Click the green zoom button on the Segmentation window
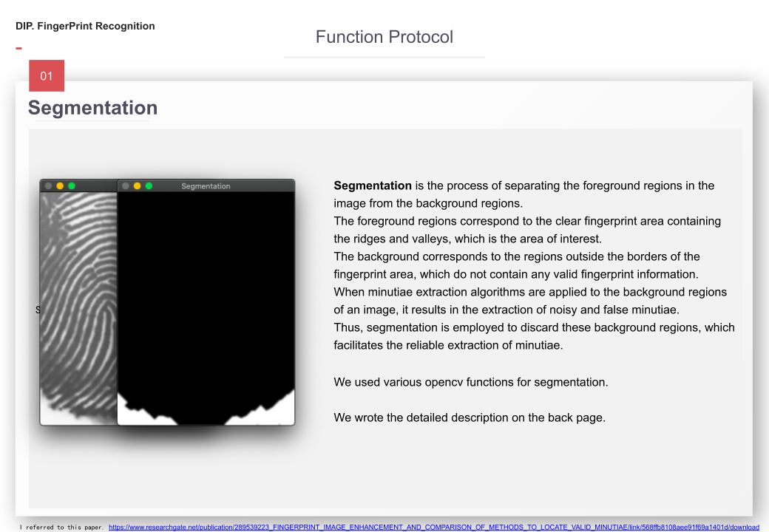769x532 pixels. pyautogui.click(x=149, y=186)
